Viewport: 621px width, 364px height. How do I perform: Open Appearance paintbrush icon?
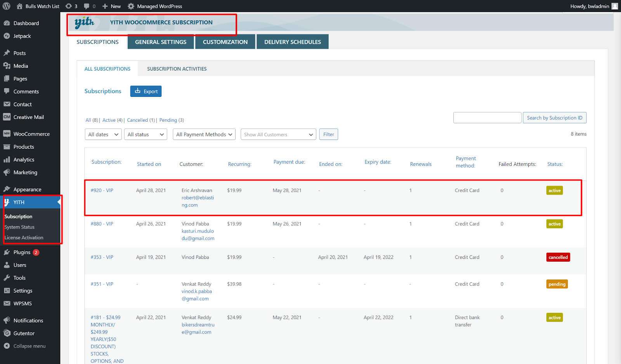[x=7, y=190]
